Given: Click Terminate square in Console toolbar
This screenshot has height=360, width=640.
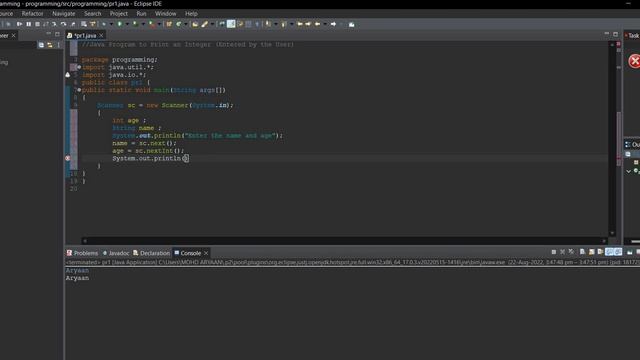Looking at the screenshot, I should coord(554,252).
